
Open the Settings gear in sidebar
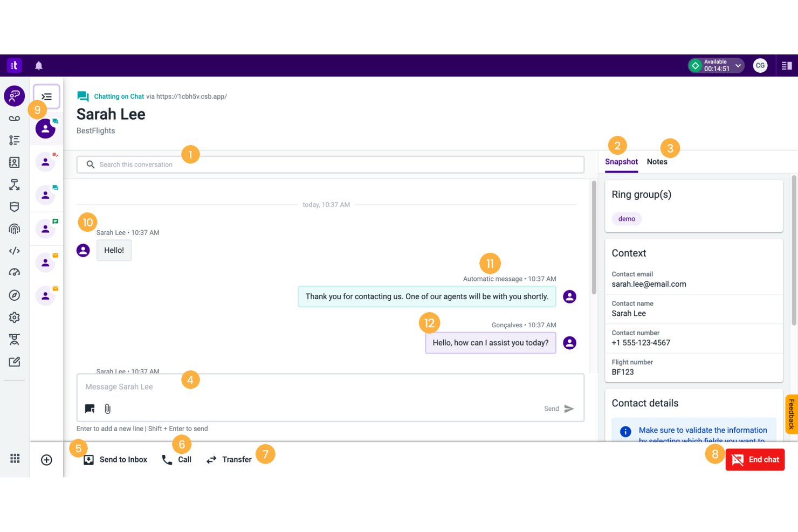[x=15, y=317]
